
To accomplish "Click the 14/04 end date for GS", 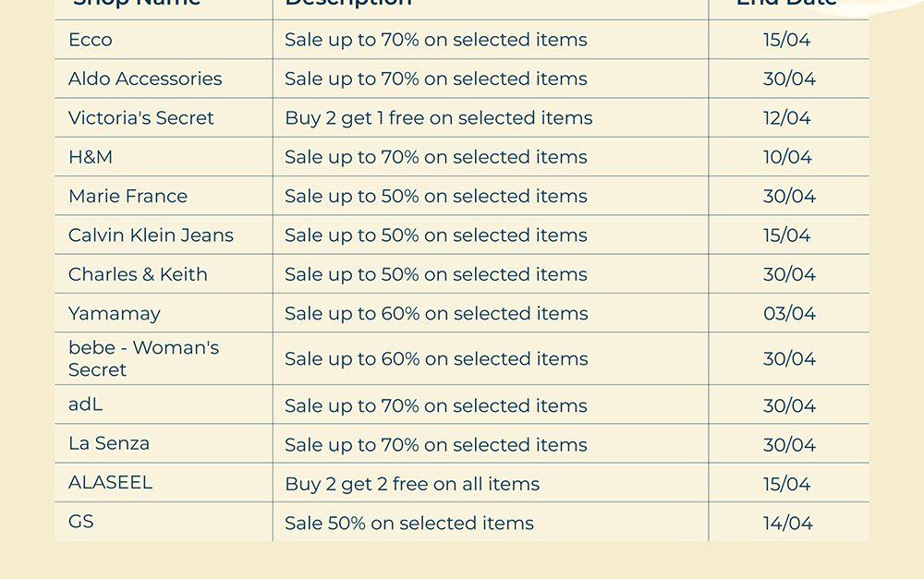I will pyautogui.click(x=787, y=523).
